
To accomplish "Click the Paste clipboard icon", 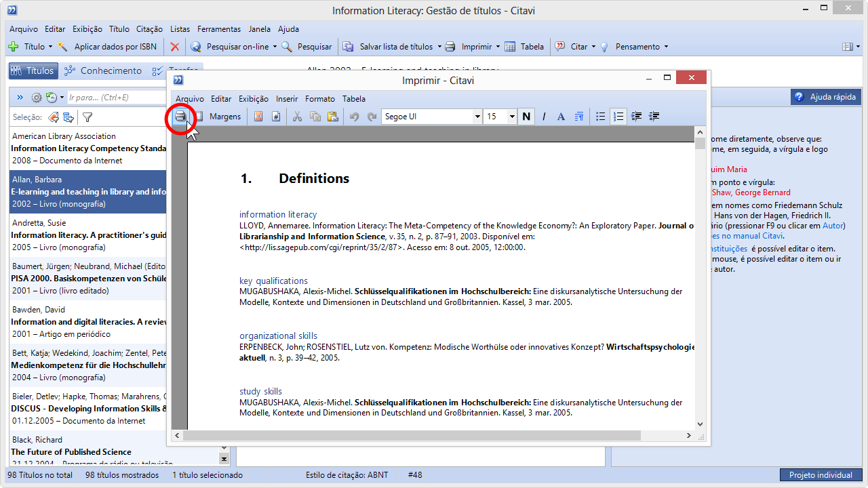I will (x=332, y=117).
